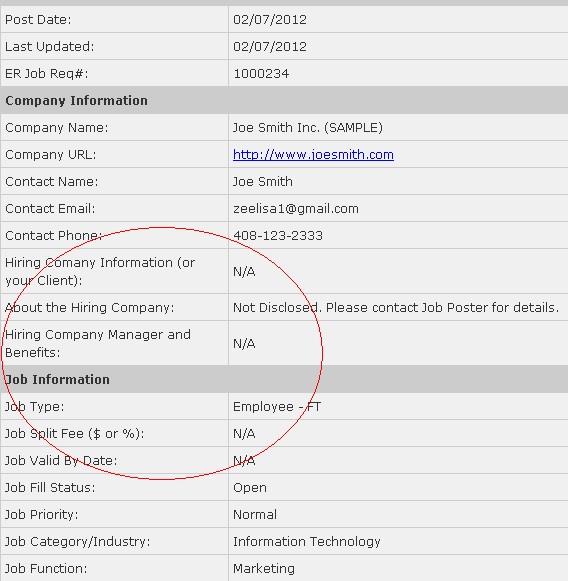Select the Job Fill Status value Open
The width and height of the screenshot is (568, 581).
(250, 488)
